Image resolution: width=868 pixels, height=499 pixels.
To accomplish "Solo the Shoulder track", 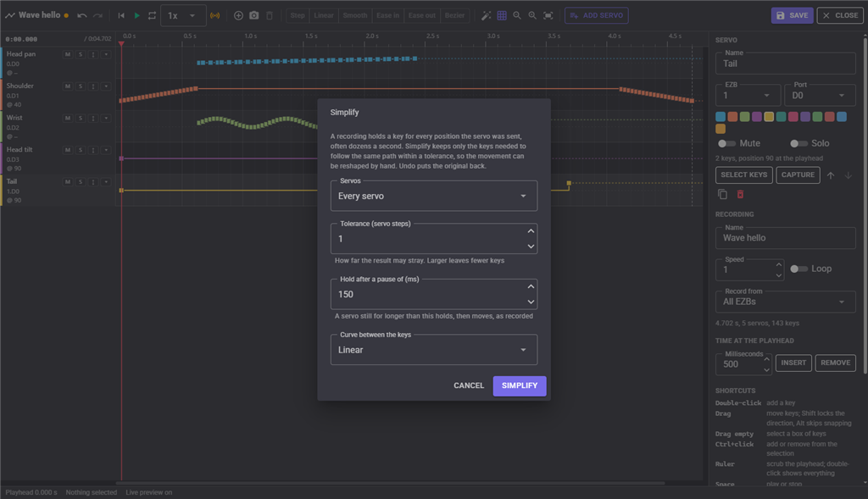I will (81, 86).
